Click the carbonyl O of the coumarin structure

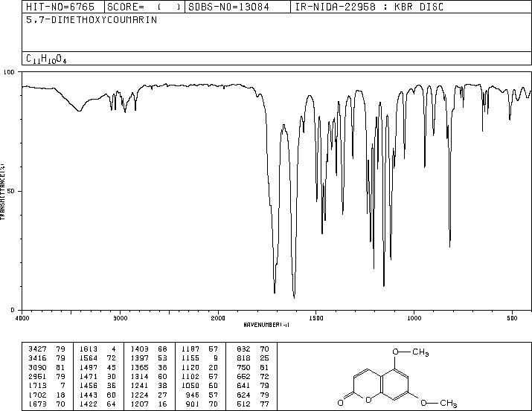click(341, 403)
